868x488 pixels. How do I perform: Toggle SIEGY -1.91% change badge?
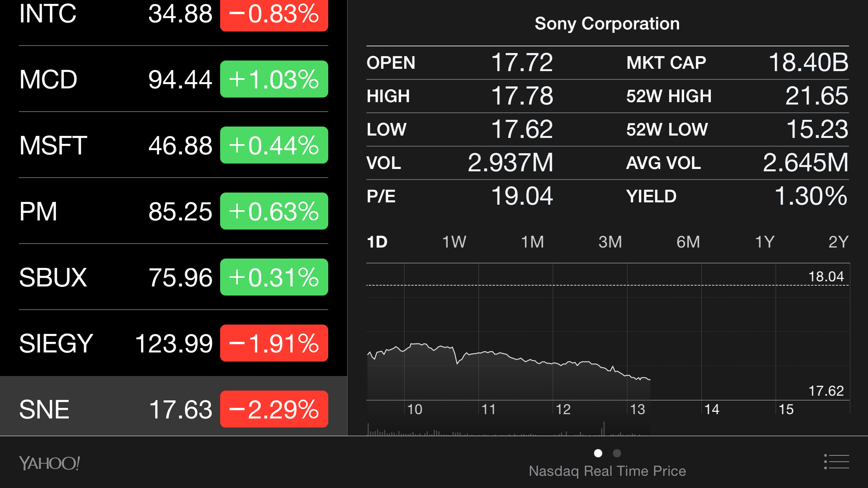[x=274, y=343]
